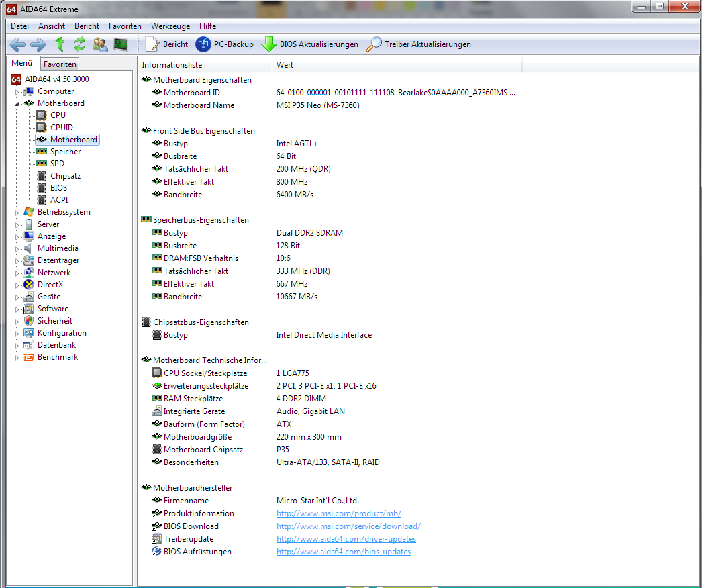Click the Back navigation arrow
702x588 pixels.
pos(17,44)
